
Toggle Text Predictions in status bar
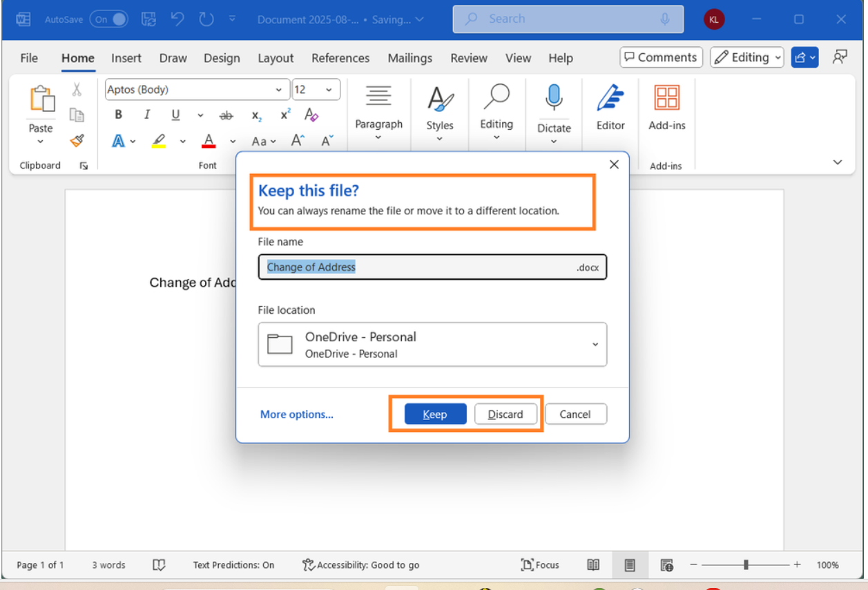coord(233,564)
